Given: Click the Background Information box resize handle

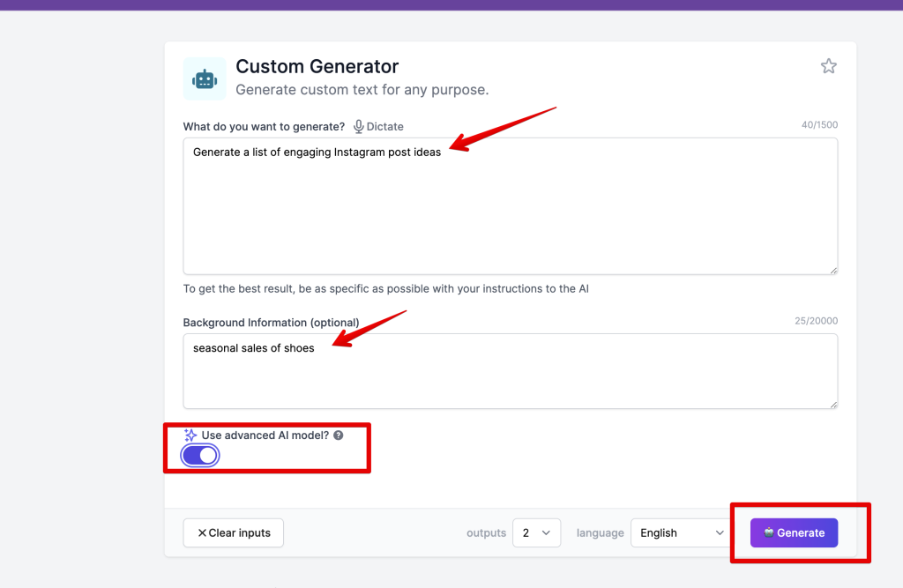Looking at the screenshot, I should [x=832, y=404].
